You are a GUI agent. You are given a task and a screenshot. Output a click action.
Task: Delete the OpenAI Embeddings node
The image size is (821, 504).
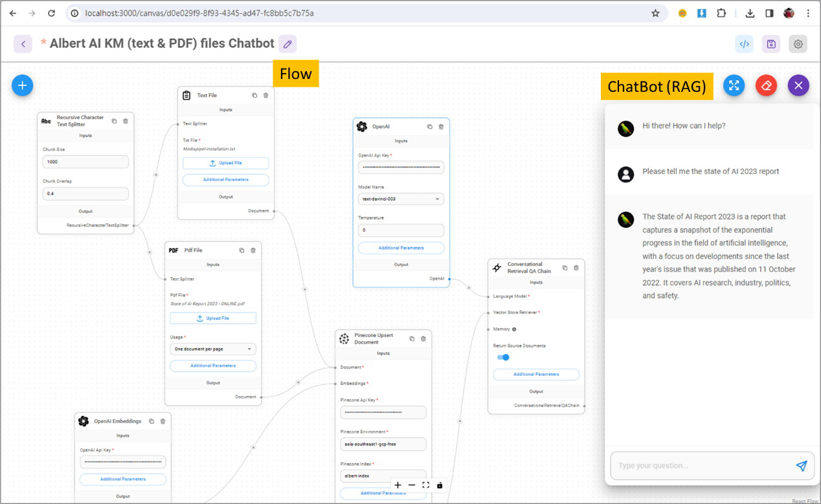pos(163,421)
